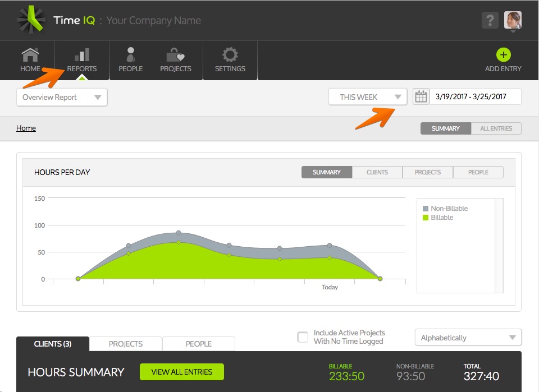Click the Billable total 233:50

346,376
